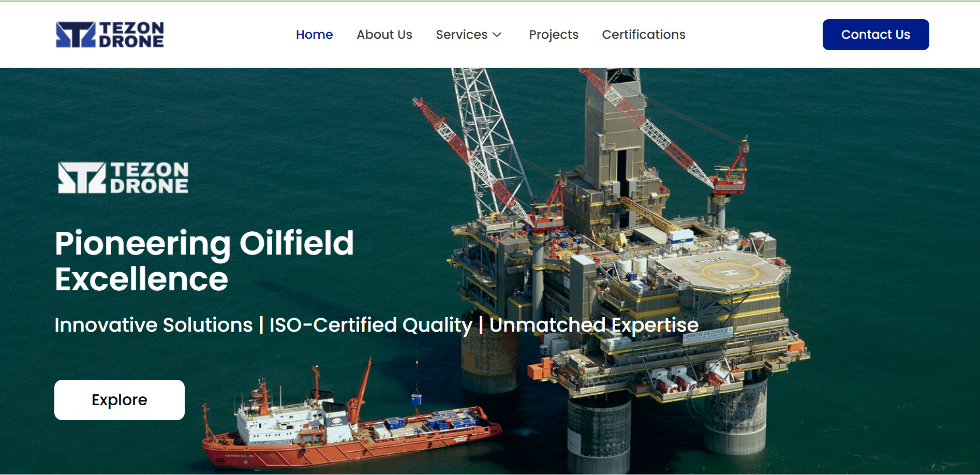Screen dimensions: 980x475
Task: Click the Innovative Solutions tagline text
Action: (x=154, y=325)
